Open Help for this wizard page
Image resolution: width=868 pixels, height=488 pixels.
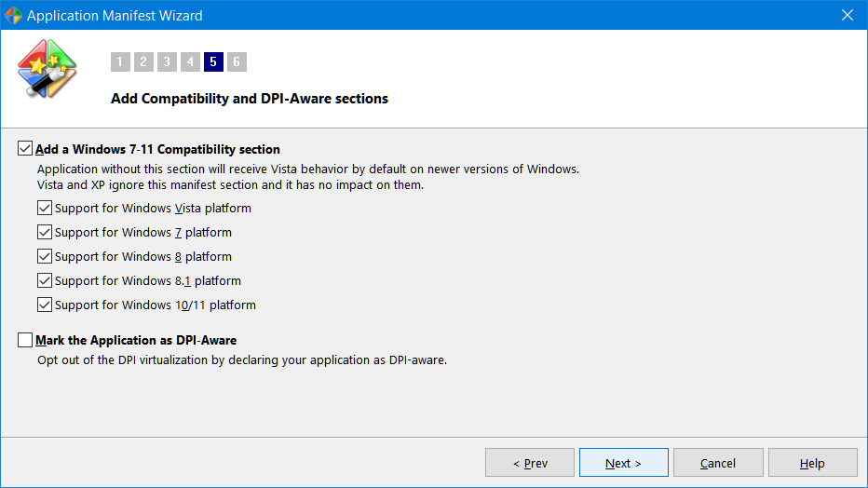click(x=813, y=463)
